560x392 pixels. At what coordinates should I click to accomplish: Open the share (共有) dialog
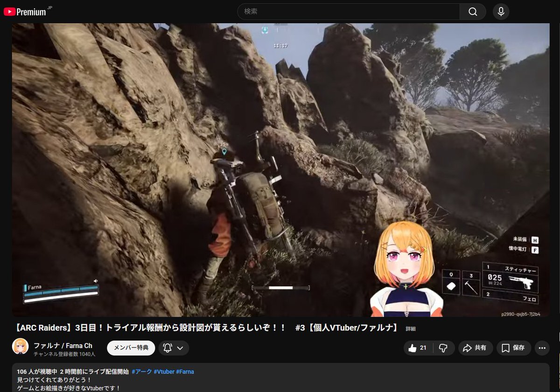476,348
